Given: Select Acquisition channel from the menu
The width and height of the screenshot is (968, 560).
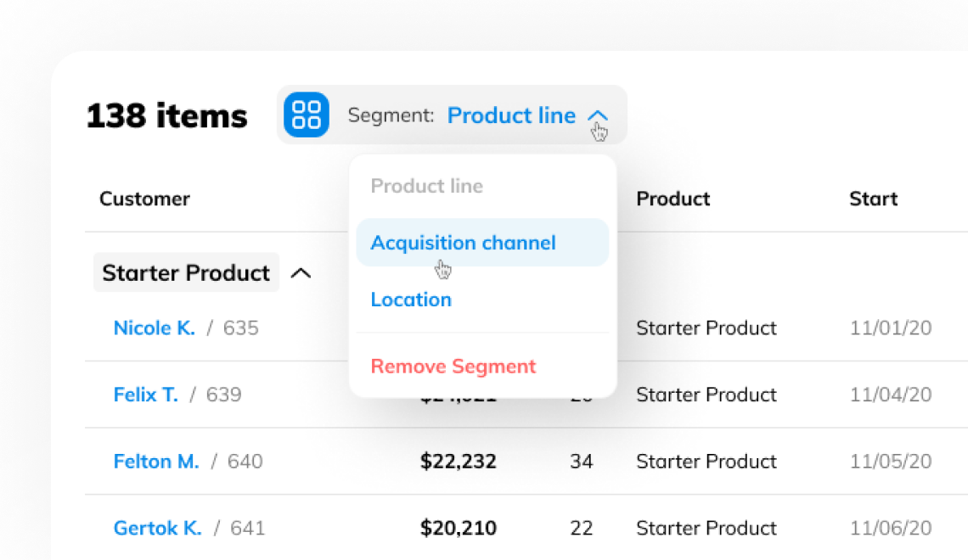Looking at the screenshot, I should [463, 242].
